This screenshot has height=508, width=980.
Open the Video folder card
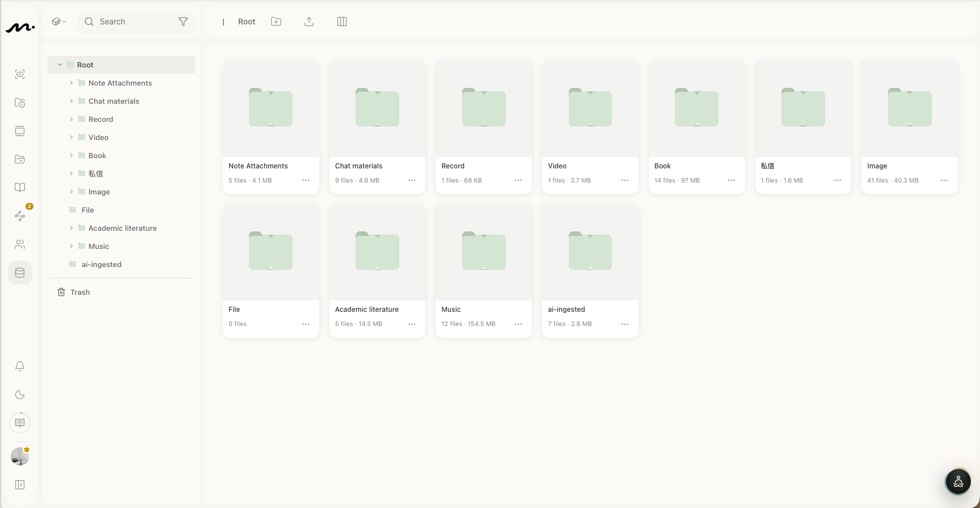tap(590, 127)
